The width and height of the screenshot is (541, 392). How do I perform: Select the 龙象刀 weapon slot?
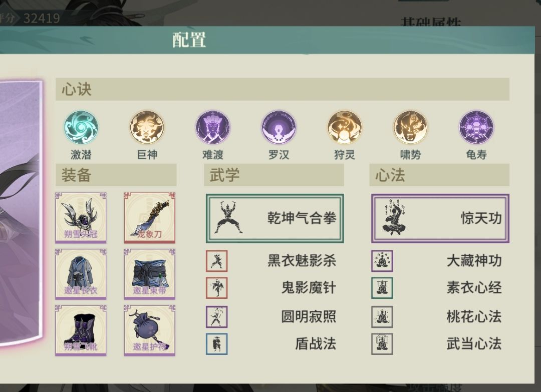pos(150,218)
